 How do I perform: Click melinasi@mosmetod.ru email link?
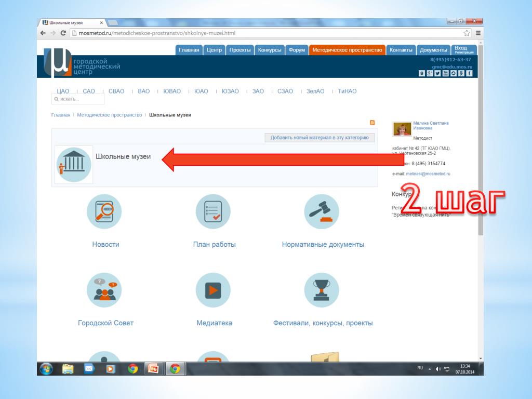point(428,174)
